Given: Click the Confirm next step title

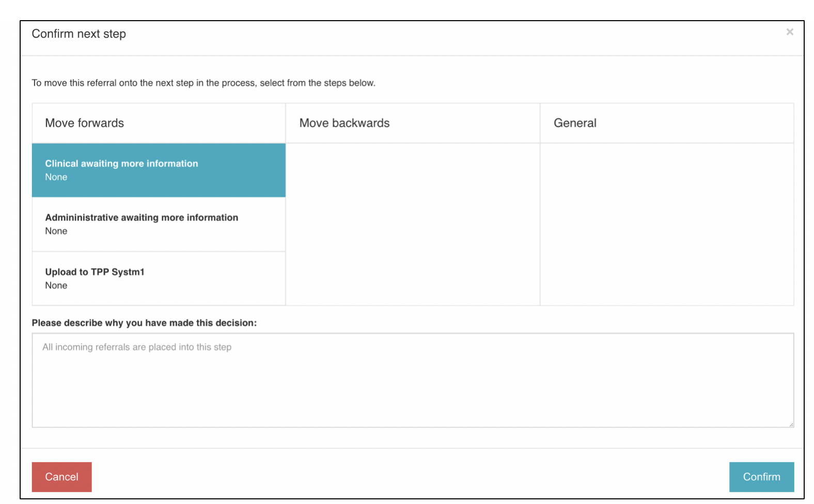Looking at the screenshot, I should (79, 34).
